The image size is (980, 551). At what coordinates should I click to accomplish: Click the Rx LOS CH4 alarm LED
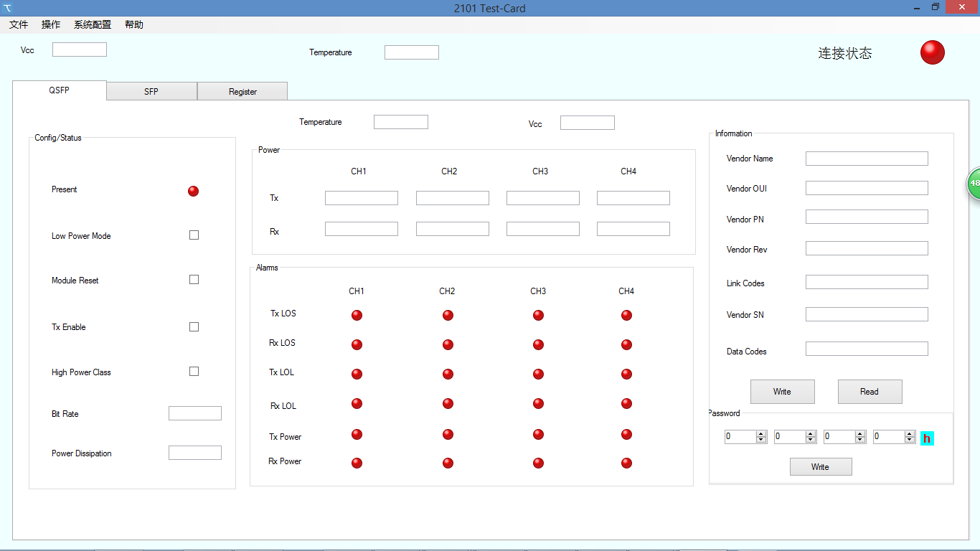point(626,344)
